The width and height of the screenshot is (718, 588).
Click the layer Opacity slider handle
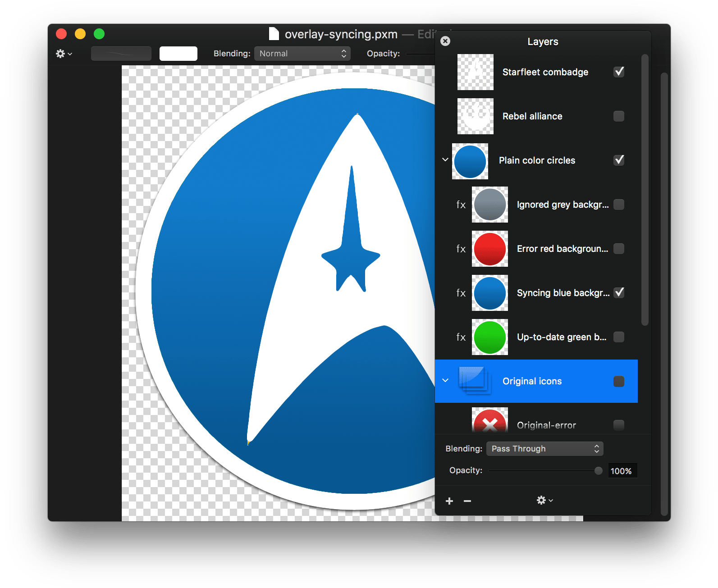598,471
